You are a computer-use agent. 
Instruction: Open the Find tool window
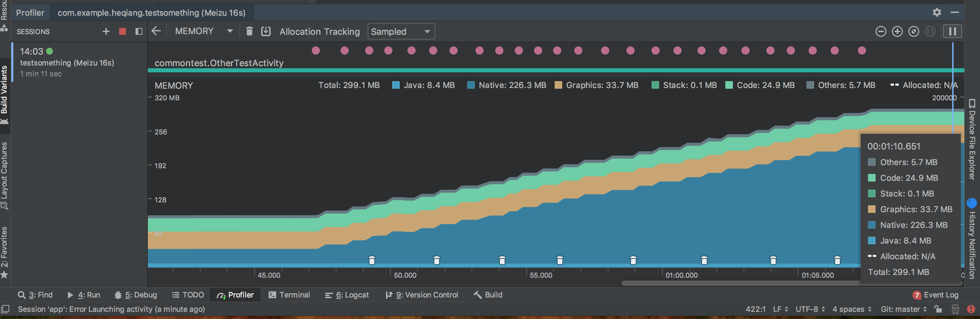(35, 295)
